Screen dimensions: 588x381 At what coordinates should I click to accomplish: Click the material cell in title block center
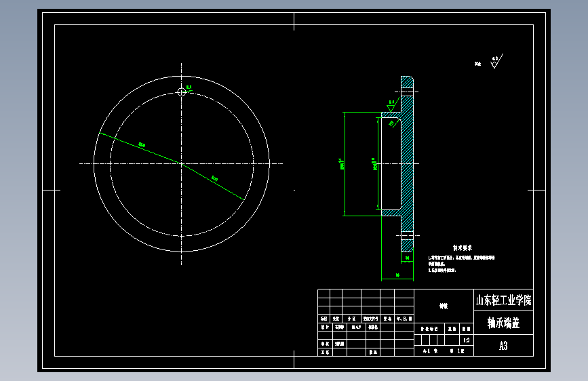[x=444, y=306]
